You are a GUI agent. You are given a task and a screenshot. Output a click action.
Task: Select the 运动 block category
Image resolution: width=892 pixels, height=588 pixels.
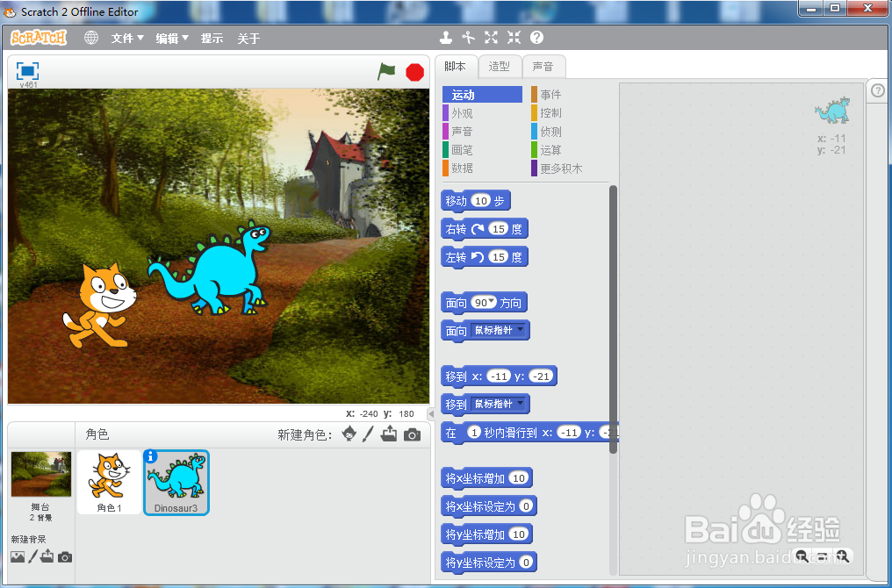482,95
